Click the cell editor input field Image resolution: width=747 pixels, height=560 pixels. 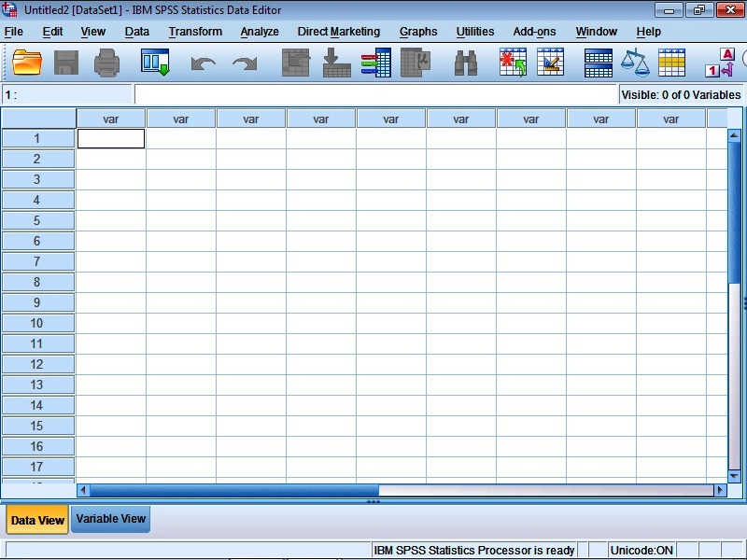(x=376, y=94)
